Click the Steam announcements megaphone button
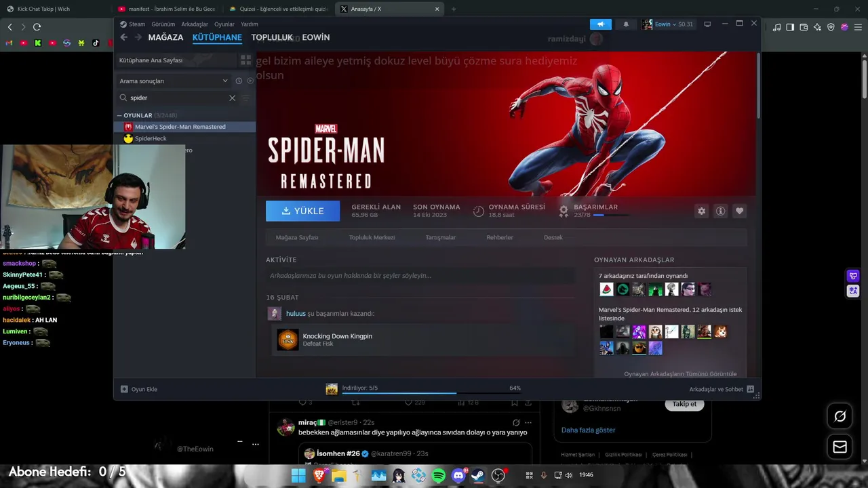 click(600, 24)
